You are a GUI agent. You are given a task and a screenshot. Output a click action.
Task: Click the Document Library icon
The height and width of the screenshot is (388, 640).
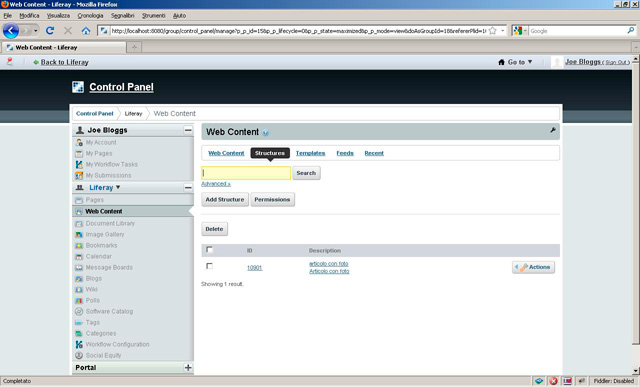79,224
